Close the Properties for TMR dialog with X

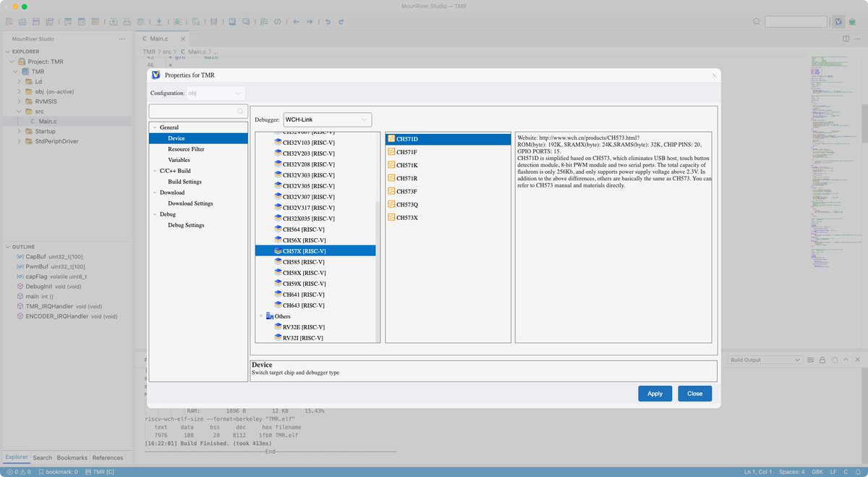[714, 75]
